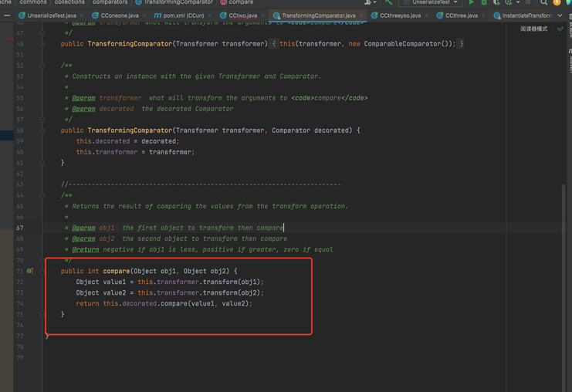Switch to CCthreeyso.java tab
Image resolution: width=572 pixels, height=392 pixels.
coord(400,15)
